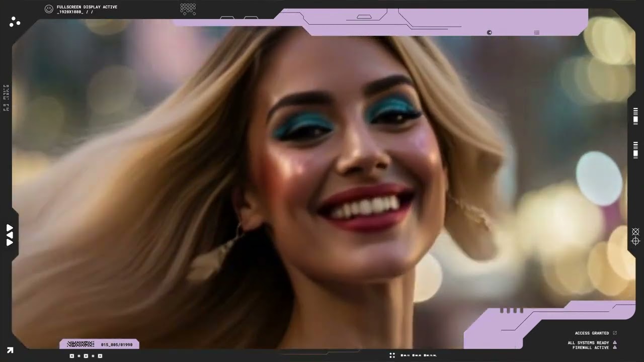Click the three-dot cluster icon
Screen dimensions: 644x362
pyautogui.click(x=15, y=22)
